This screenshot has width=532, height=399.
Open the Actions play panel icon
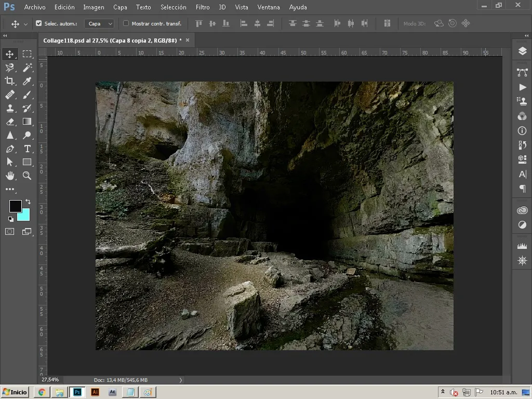[522, 87]
